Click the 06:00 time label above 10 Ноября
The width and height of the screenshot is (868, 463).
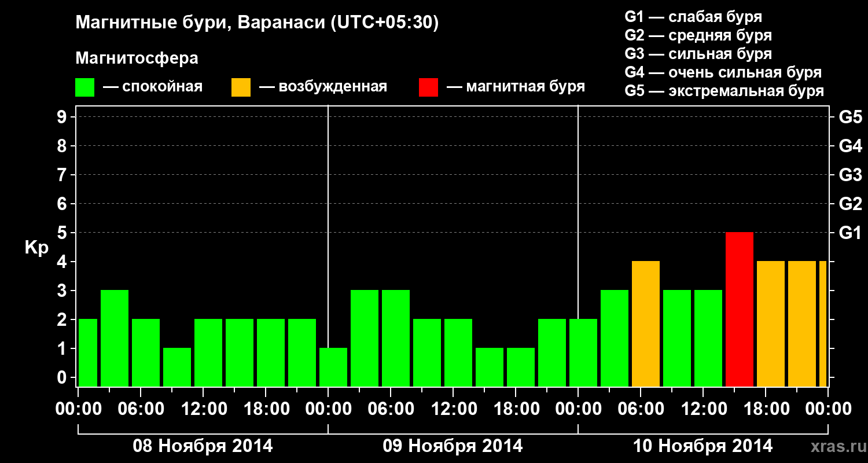[640, 409]
